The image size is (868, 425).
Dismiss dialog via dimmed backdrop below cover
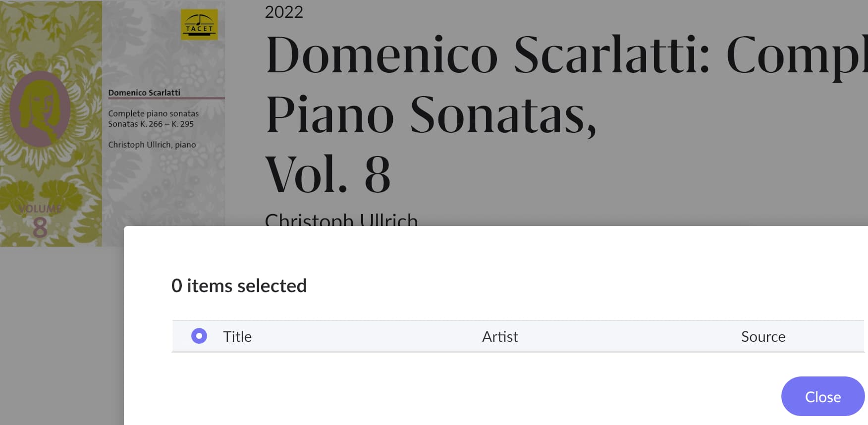click(x=61, y=336)
